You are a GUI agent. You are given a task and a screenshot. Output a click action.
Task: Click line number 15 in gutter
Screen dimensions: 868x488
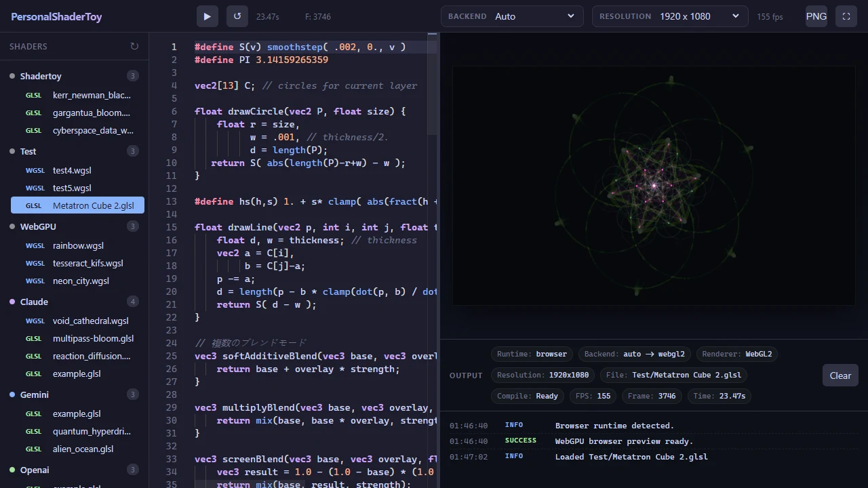pyautogui.click(x=171, y=227)
